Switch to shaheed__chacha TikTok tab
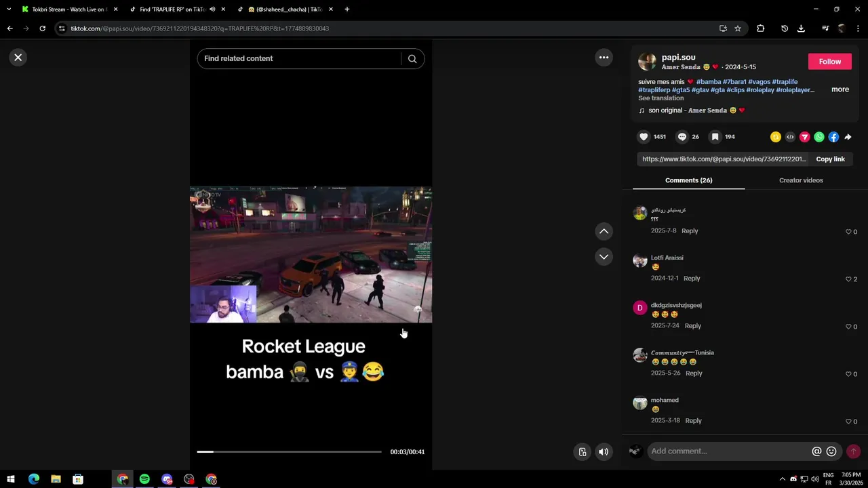The image size is (868, 488). (285, 9)
